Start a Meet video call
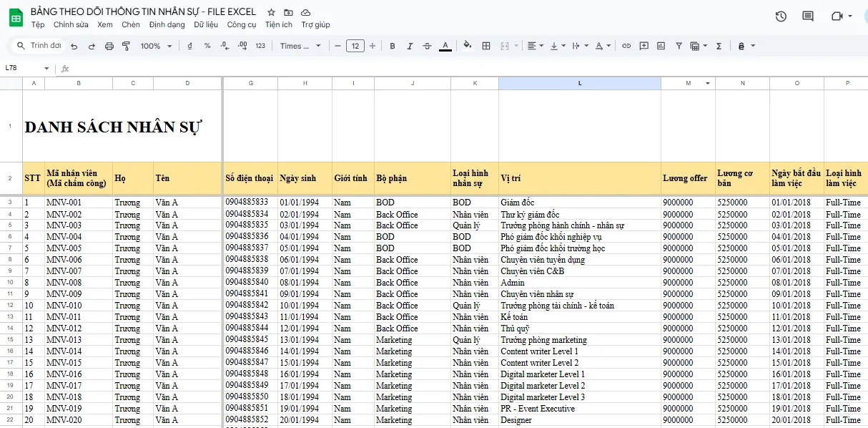This screenshot has height=428, width=868. point(837,16)
